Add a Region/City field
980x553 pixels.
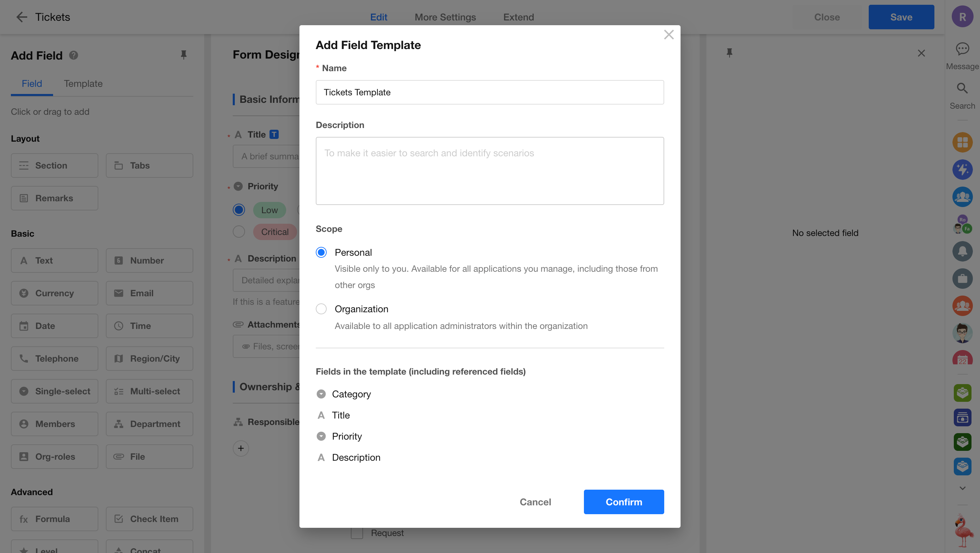(149, 359)
